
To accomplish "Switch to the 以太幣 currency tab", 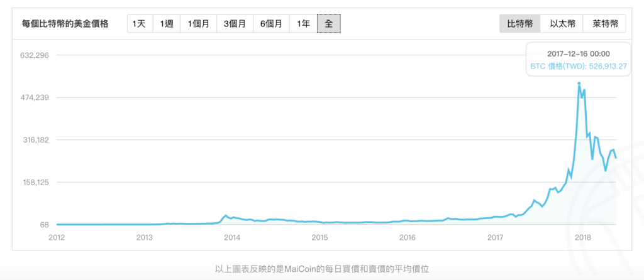I will (562, 24).
